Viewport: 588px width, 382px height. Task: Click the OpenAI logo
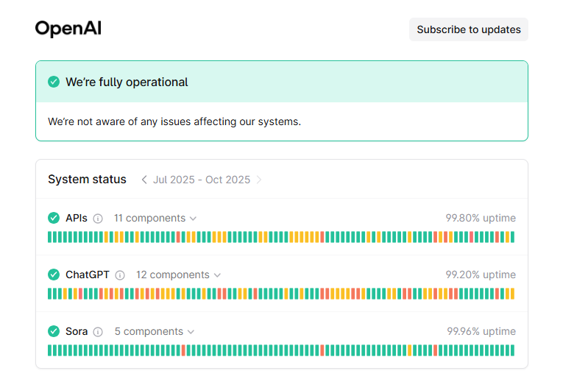(68, 29)
